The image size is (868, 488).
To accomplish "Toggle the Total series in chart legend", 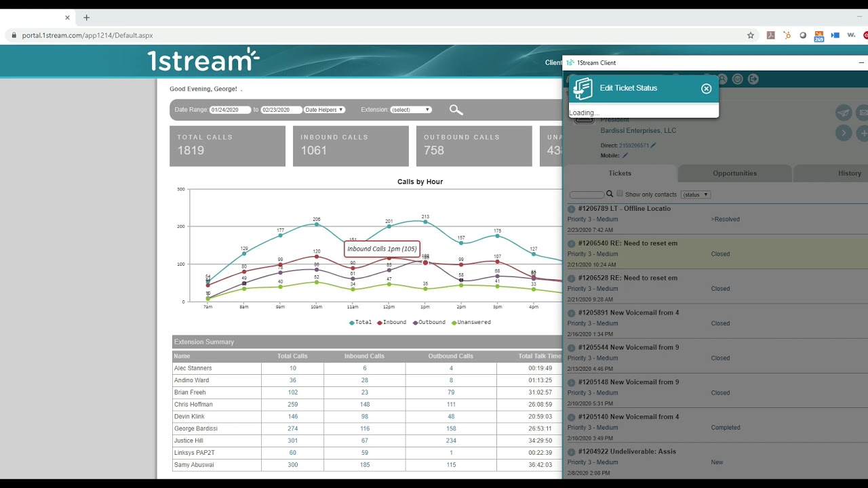I will 361,323.
